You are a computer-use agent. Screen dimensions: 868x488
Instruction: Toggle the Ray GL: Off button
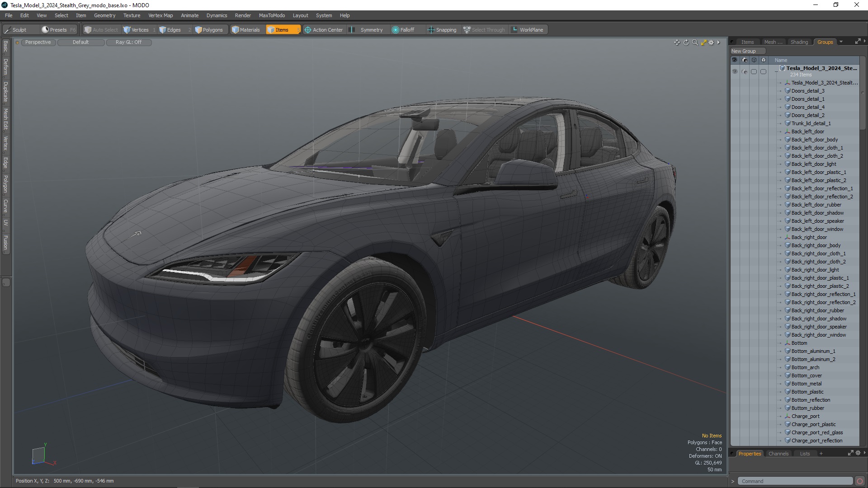[128, 42]
